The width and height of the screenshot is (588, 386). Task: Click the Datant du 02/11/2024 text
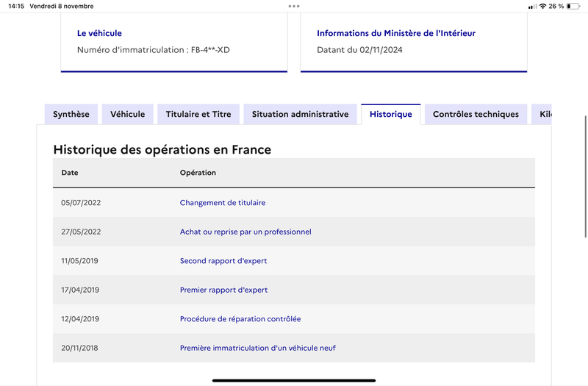point(359,50)
